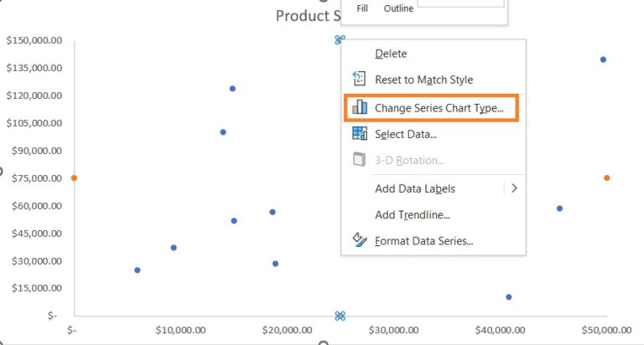
Task: Click the greyed 3-D Rotation icon
Action: pos(360,160)
